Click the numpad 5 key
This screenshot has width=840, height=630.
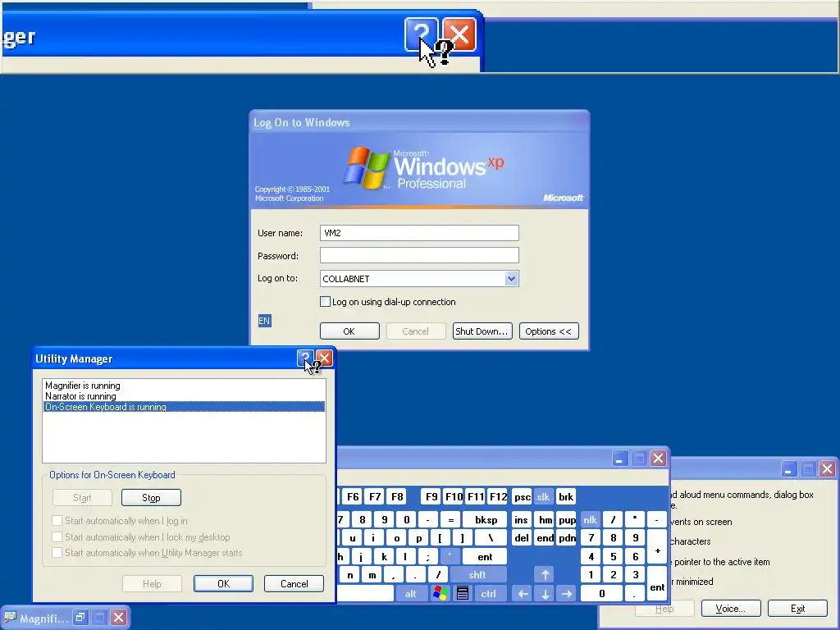(613, 557)
